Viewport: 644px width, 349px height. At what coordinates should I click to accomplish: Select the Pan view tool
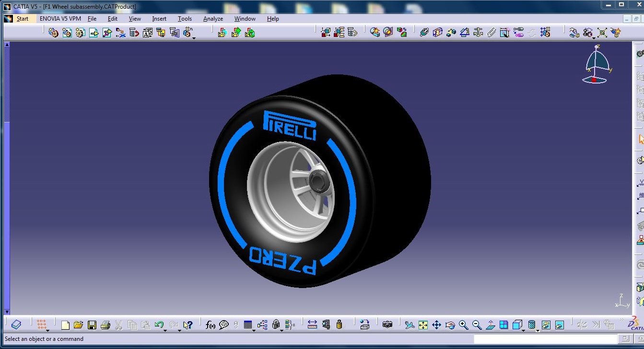point(436,325)
